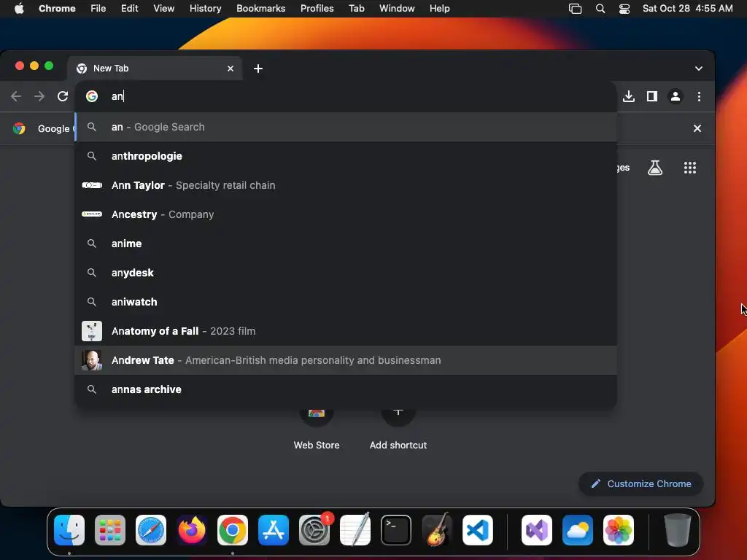Screen dimensions: 747x560
Task: Open the profile avatar icon
Action: tap(675, 97)
